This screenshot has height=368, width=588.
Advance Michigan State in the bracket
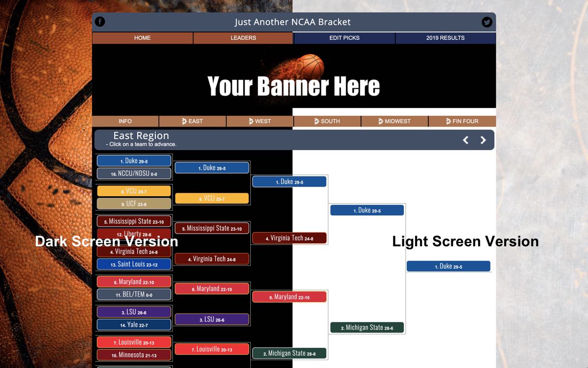[367, 327]
